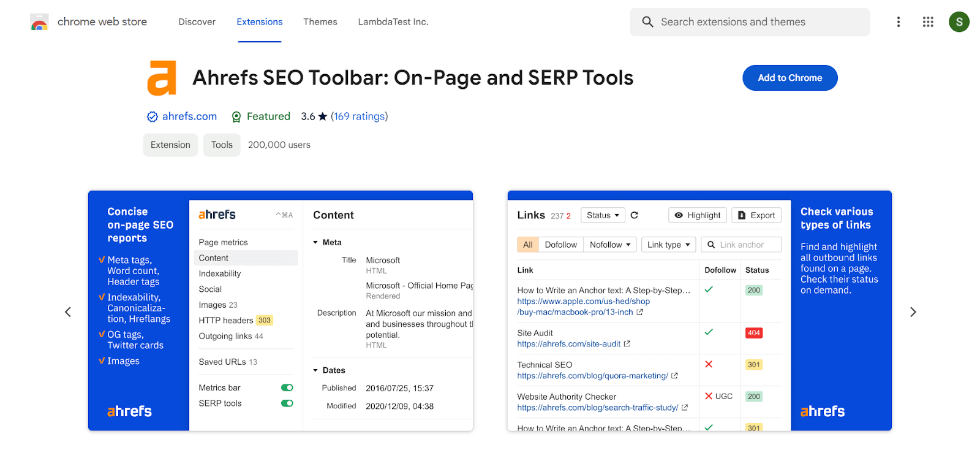This screenshot has width=980, height=450.
Task: Click the 'Website Authority Checker' link title
Action: click(x=567, y=397)
